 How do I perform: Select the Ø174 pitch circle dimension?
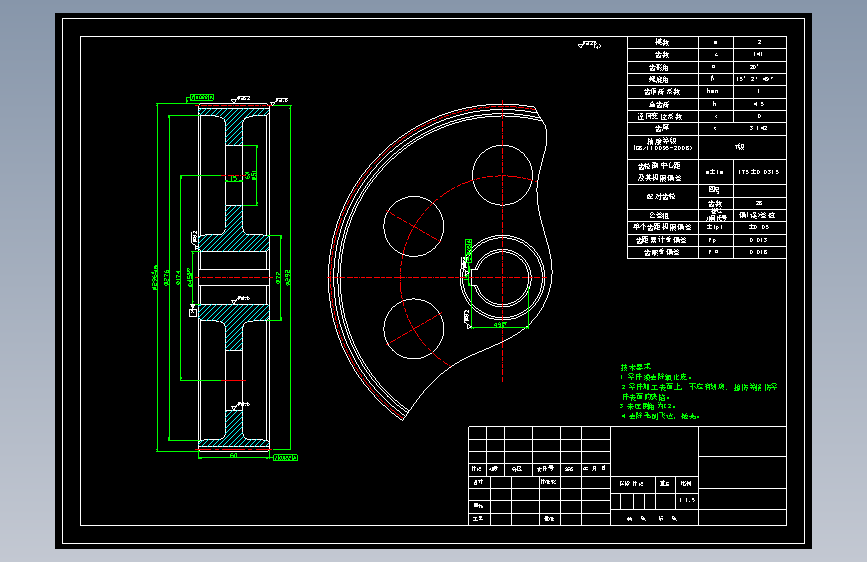click(178, 278)
